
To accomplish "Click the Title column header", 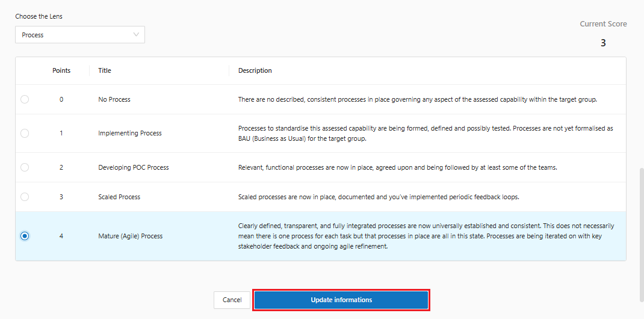I will point(105,70).
